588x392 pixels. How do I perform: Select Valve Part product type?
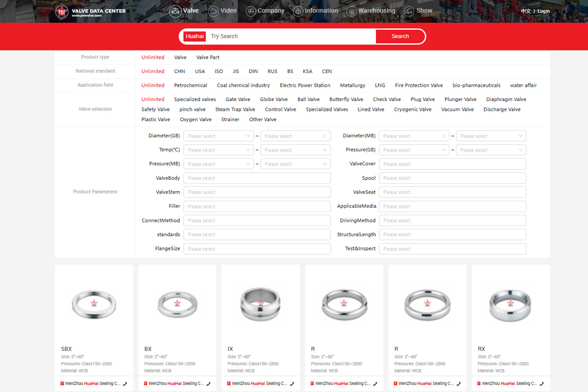208,57
